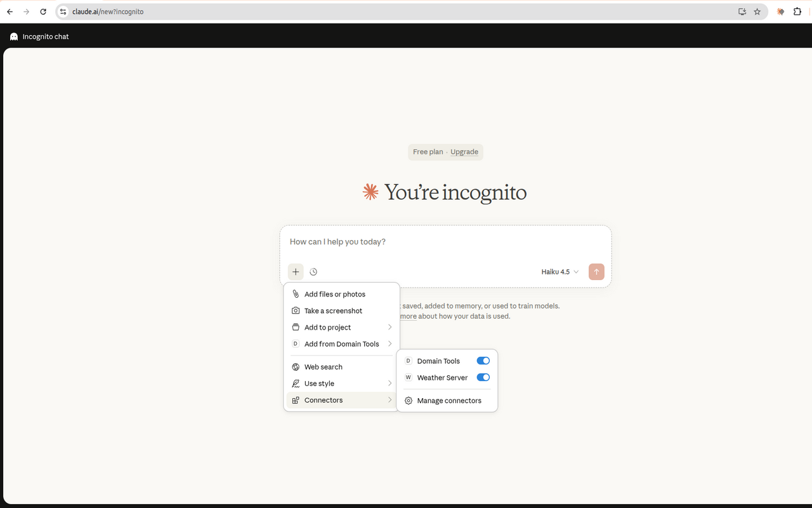Viewport: 812px width, 508px height.
Task: Focus the claude.ai/new?incognito address bar
Action: (406, 11)
